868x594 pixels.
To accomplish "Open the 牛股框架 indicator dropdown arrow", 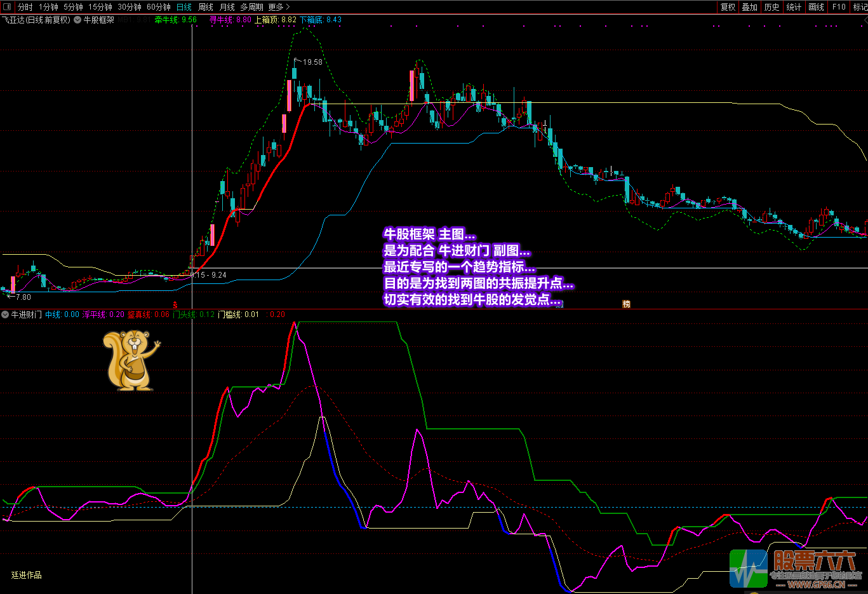I will coord(77,20).
